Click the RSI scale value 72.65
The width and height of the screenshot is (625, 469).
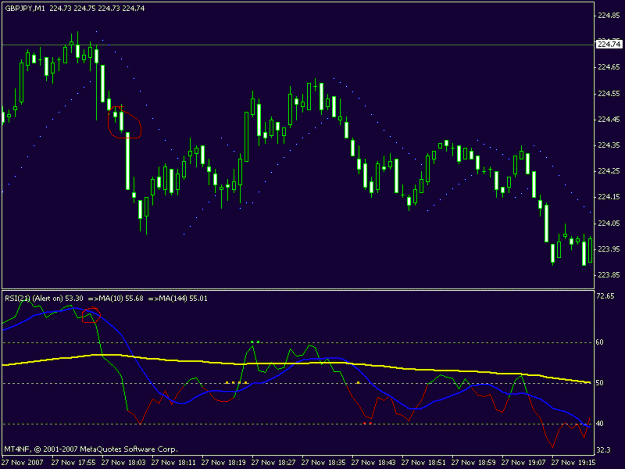(x=606, y=296)
